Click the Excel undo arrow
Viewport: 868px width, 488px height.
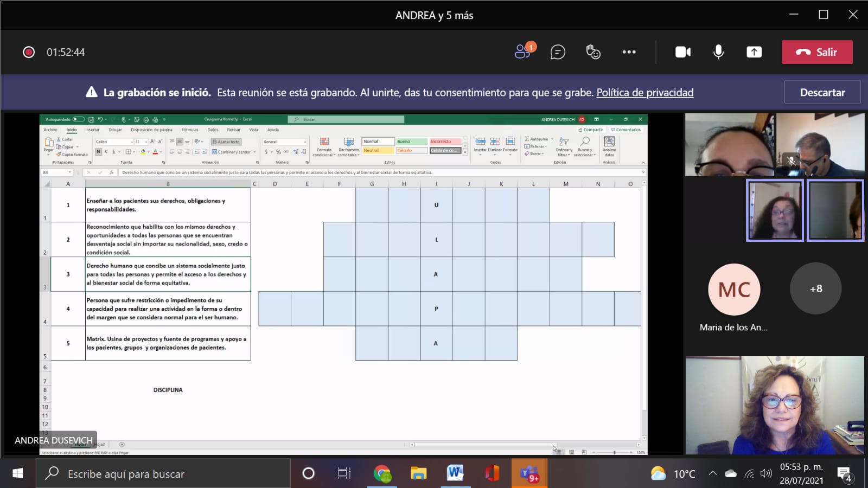click(x=100, y=119)
